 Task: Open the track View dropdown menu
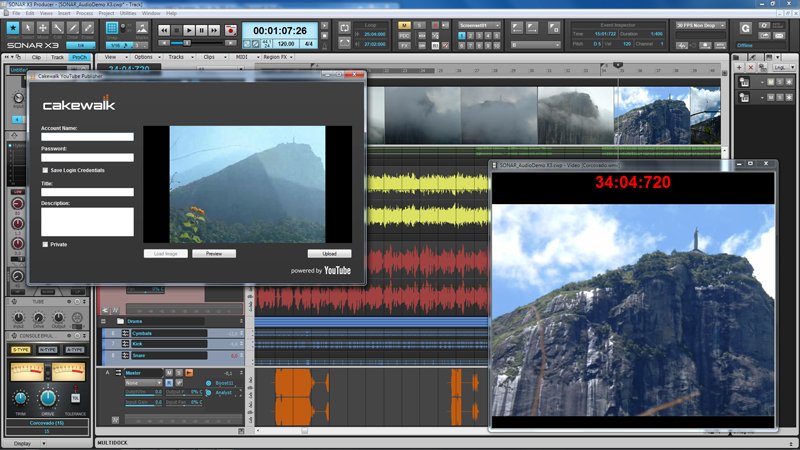113,57
